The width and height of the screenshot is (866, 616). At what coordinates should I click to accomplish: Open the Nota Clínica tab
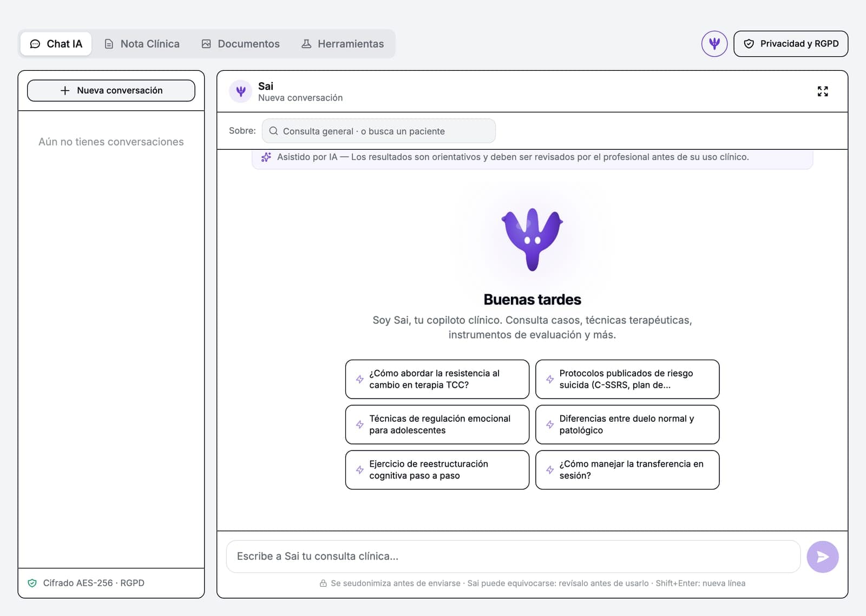click(x=142, y=44)
